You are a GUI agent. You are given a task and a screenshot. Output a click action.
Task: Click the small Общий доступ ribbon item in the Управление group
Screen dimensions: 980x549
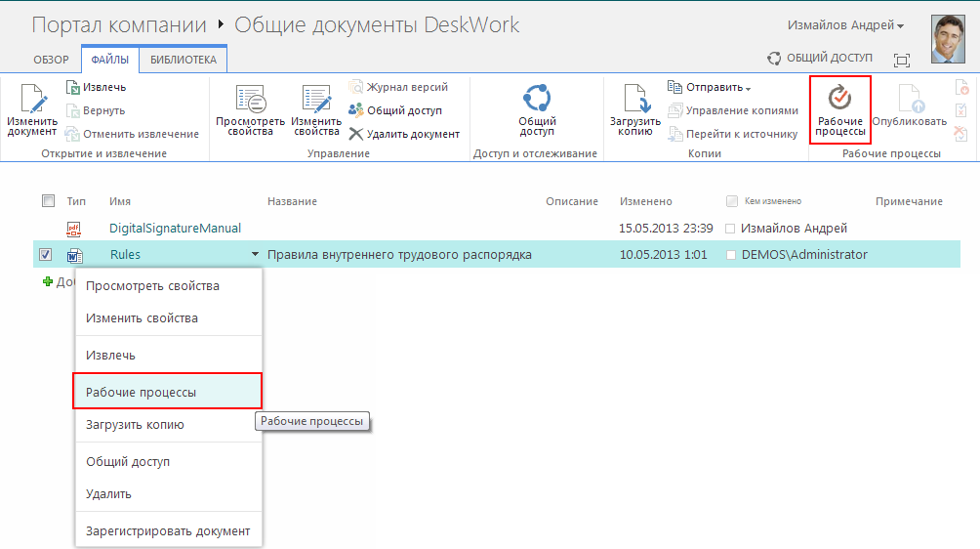point(395,110)
